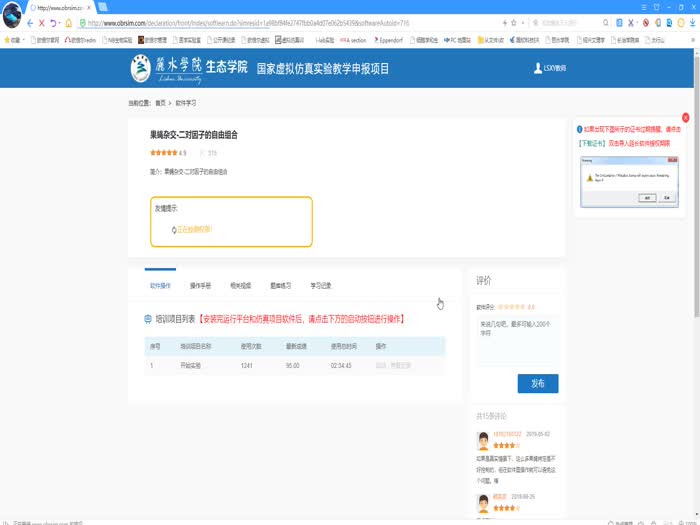Click the comment text input box
This screenshot has width=700, height=525.
pyautogui.click(x=515, y=340)
